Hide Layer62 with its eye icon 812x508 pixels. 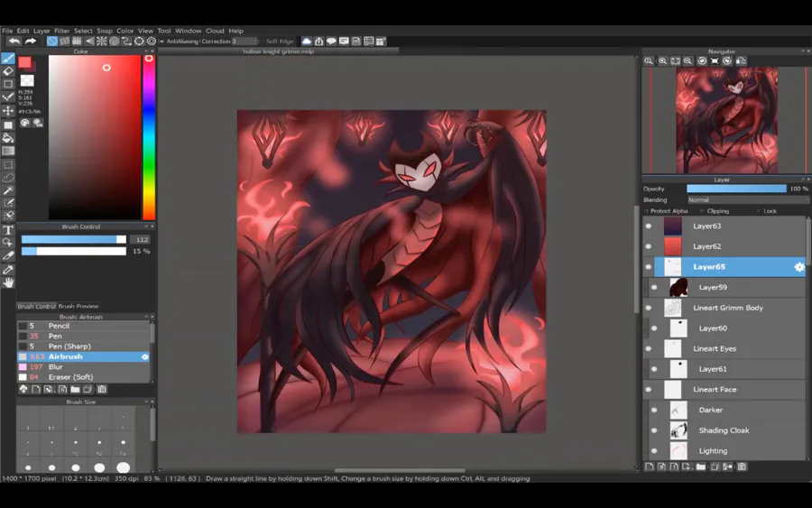(649, 246)
